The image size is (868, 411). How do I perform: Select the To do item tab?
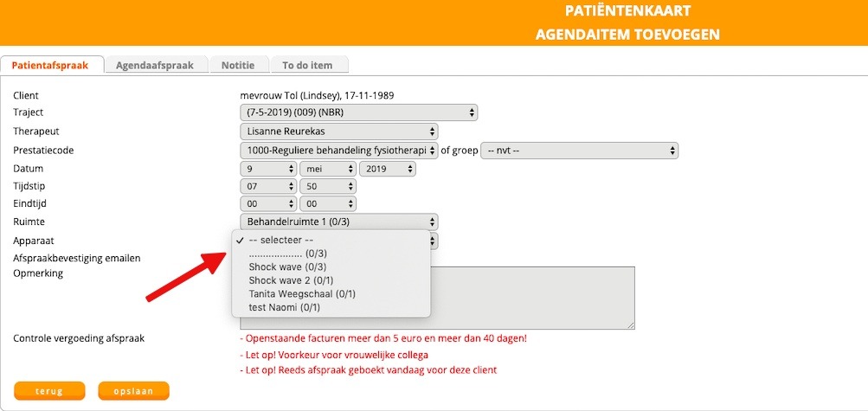coord(309,65)
